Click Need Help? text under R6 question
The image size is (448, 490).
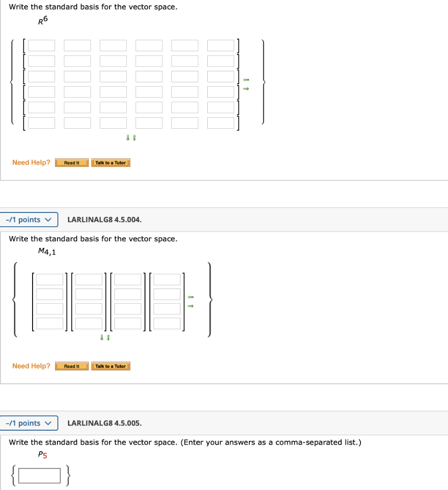tap(31, 163)
